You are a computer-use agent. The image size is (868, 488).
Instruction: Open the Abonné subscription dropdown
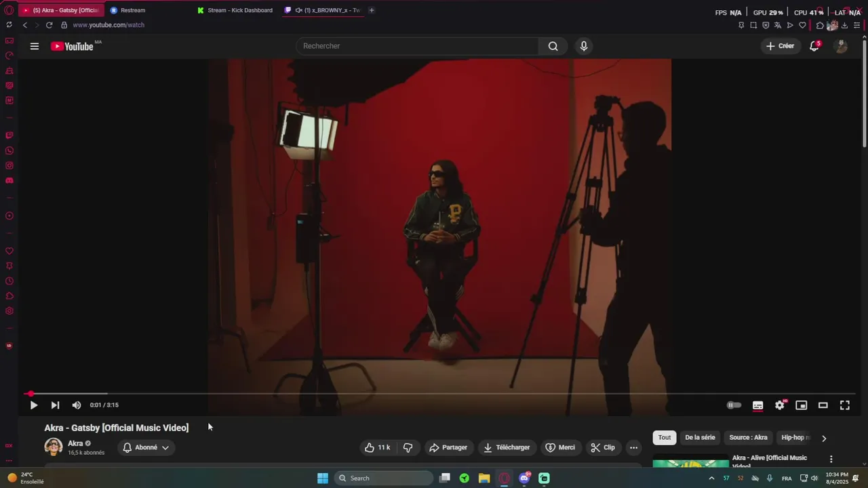click(146, 447)
